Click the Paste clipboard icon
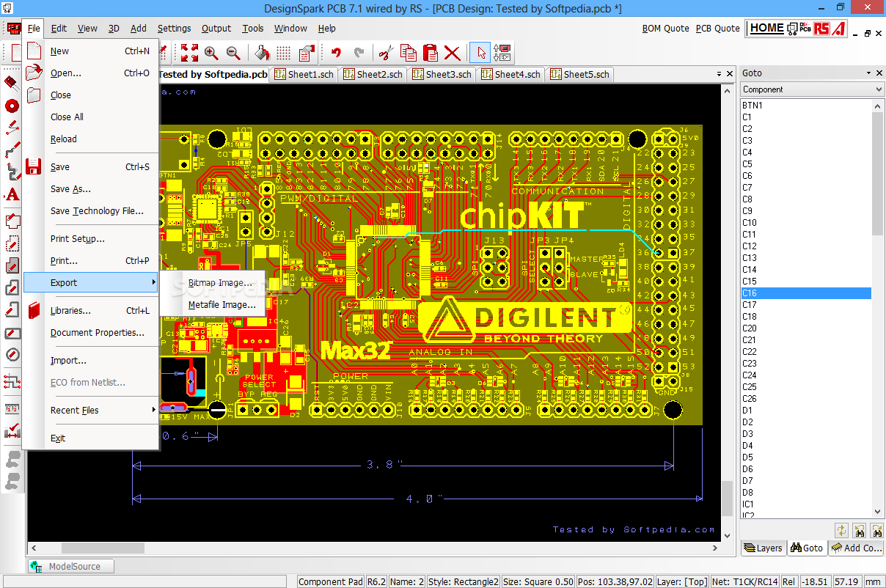Image resolution: width=886 pixels, height=588 pixels. pos(431,53)
